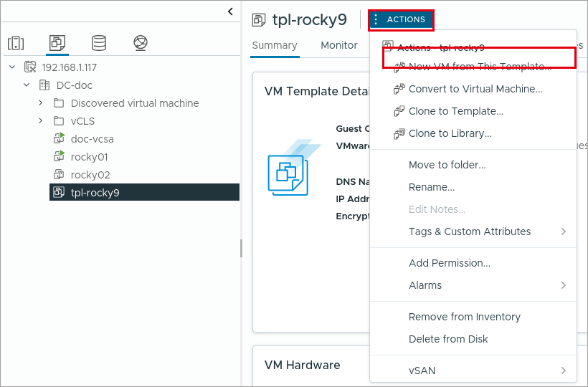Open the Tags & Custom Attributes submenu arrow
This screenshot has width=588, height=387.
(563, 231)
